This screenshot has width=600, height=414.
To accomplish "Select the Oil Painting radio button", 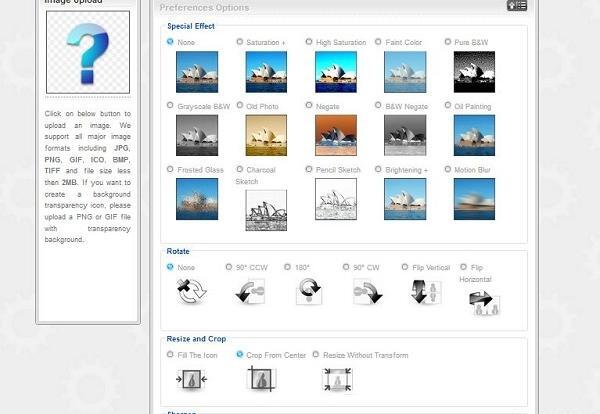I will [x=448, y=105].
